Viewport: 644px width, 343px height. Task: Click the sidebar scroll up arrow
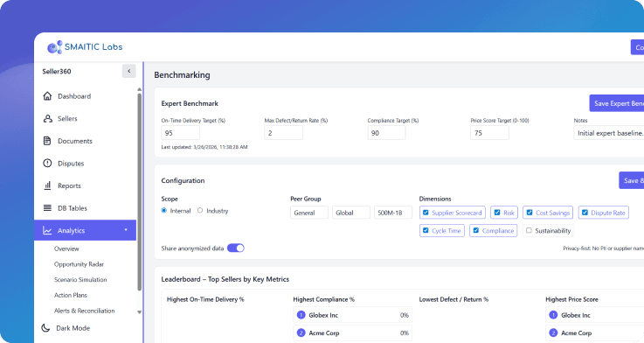(x=139, y=89)
